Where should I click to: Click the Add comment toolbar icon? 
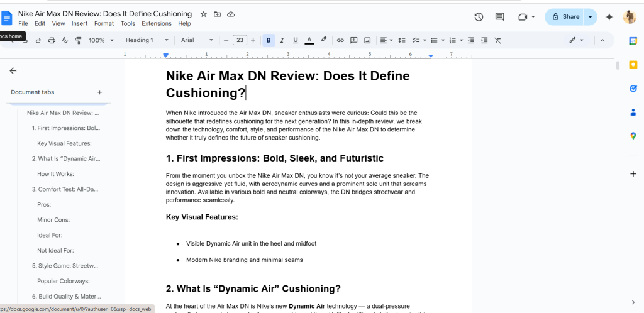353,40
